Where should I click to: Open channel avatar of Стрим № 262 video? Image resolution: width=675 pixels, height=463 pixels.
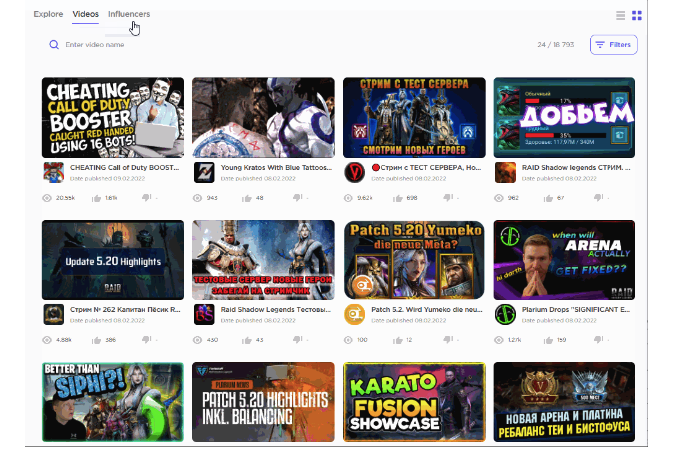coord(54,315)
